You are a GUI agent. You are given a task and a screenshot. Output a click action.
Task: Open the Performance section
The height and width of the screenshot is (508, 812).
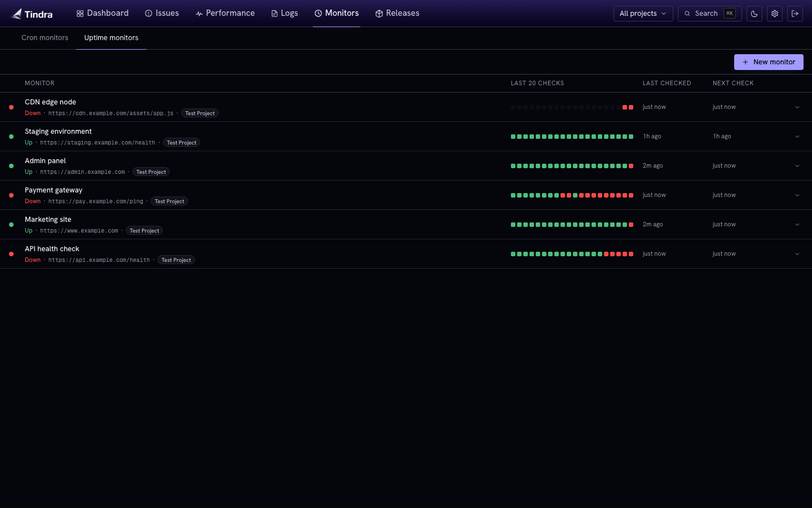click(225, 13)
